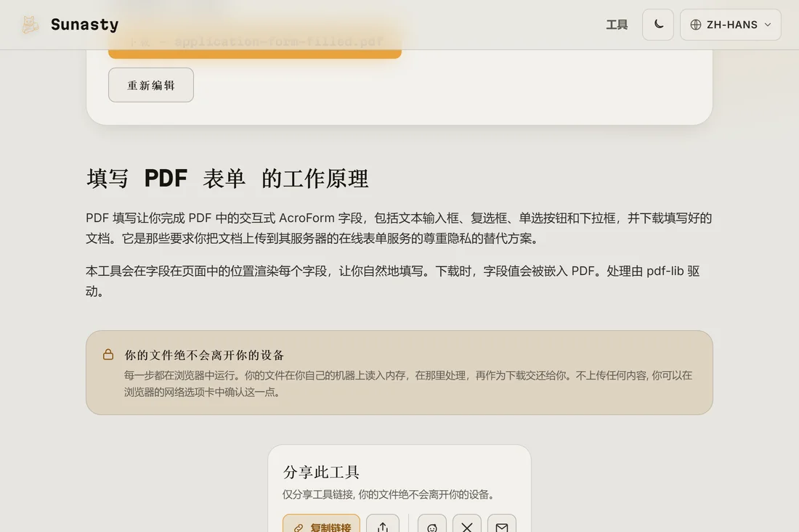
Task: Share via the Reddit face icon
Action: 432,524
